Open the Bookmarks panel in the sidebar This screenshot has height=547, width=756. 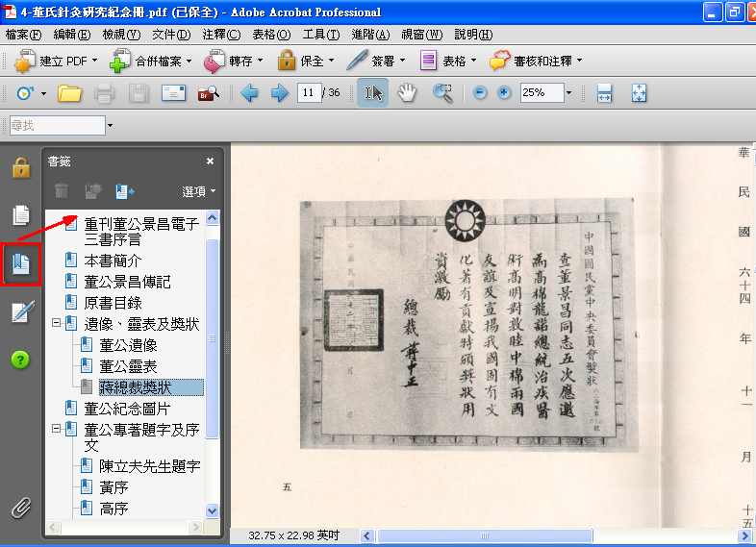click(21, 264)
